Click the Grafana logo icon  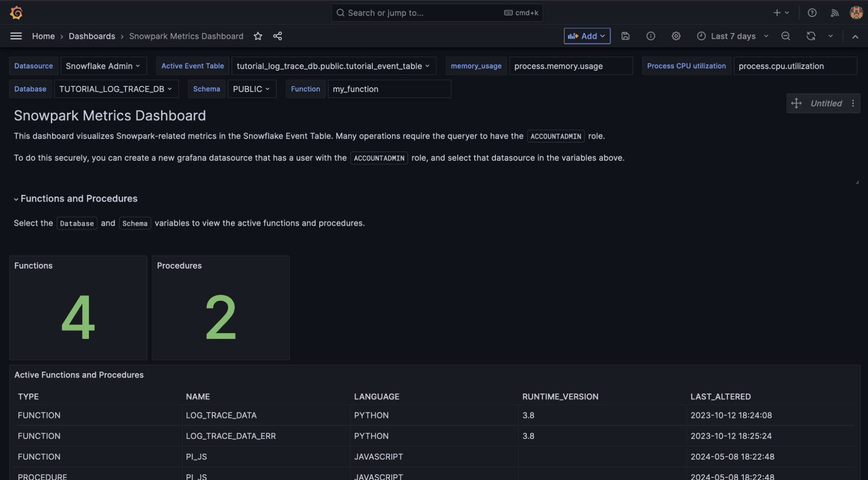coord(16,13)
